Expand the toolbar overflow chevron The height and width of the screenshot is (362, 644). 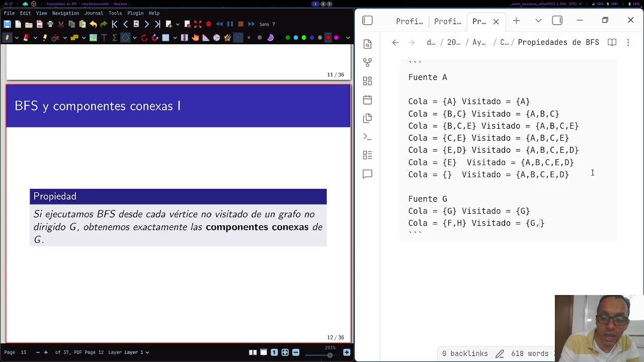348,38
